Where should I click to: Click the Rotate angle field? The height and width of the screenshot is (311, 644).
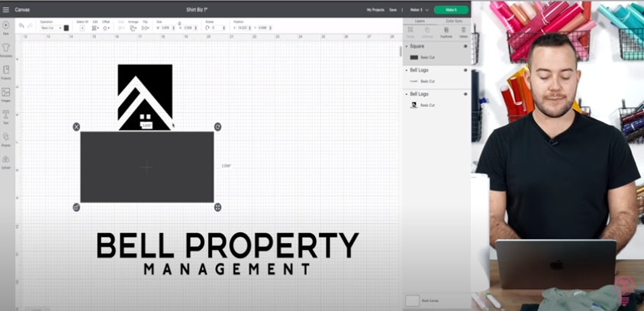point(218,28)
